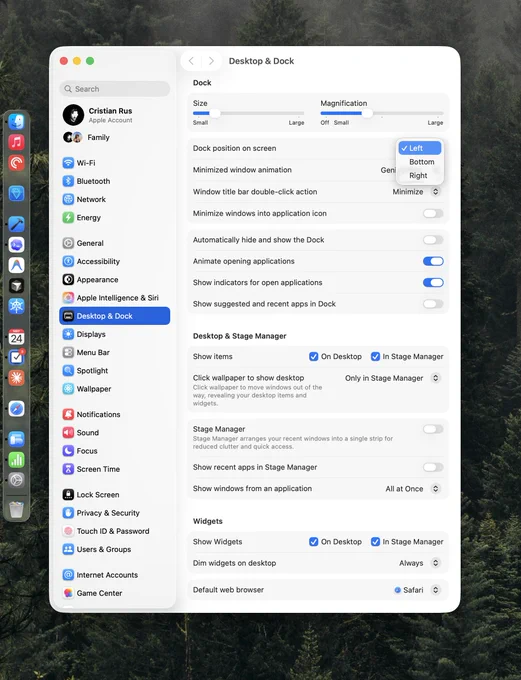Open Game Center settings

click(x=115, y=593)
